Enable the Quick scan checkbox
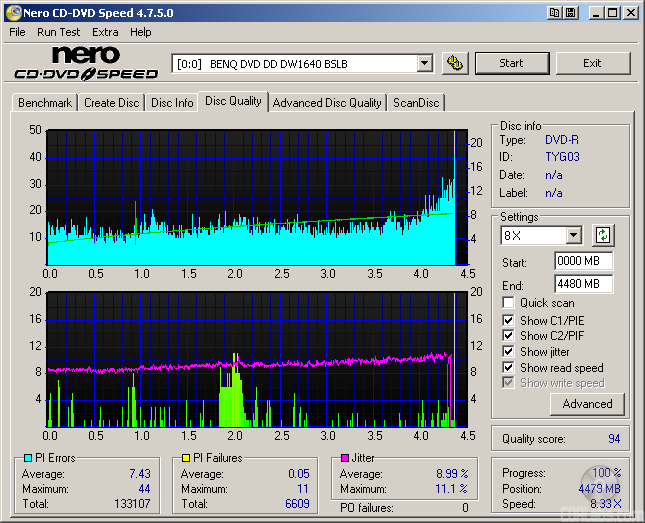 click(x=509, y=303)
